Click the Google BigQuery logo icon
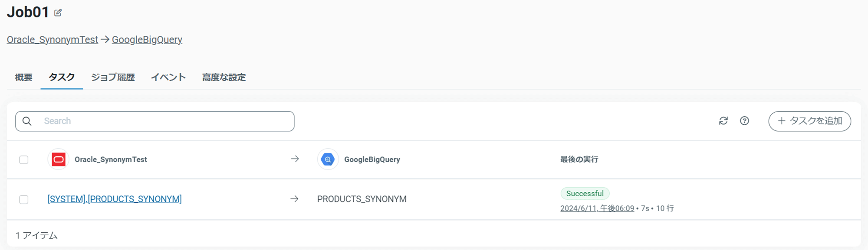Image resolution: width=868 pixels, height=250 pixels. [328, 159]
